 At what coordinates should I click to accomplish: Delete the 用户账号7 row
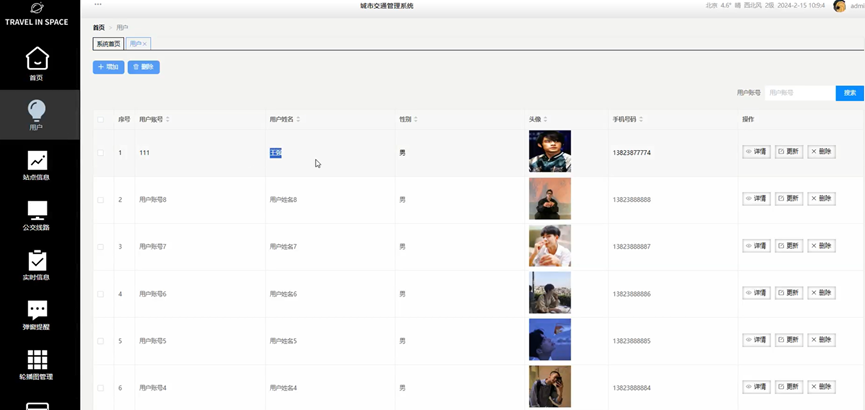[821, 246]
